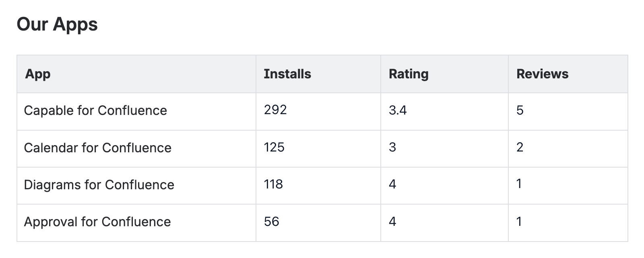Select the rating cell for Approval for Confluence
The image size is (644, 258).
tap(392, 221)
